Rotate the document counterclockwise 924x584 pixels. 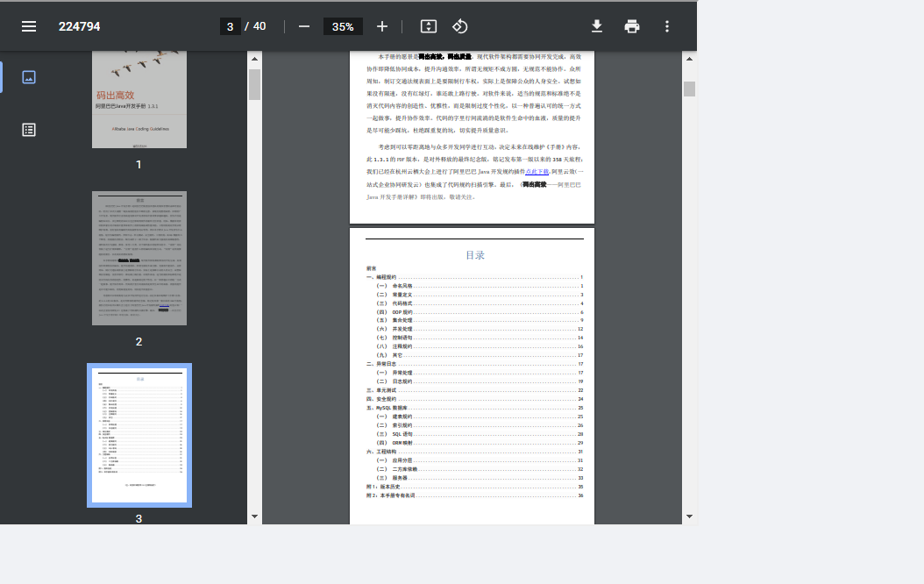(x=459, y=26)
